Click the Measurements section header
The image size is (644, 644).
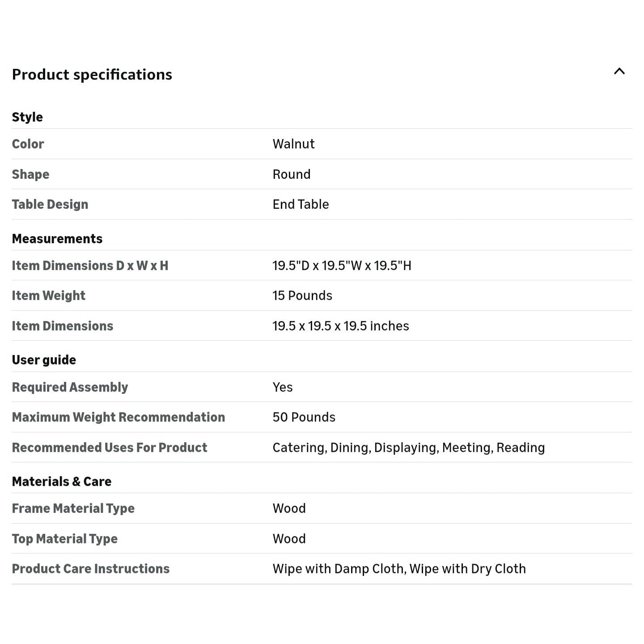(x=57, y=239)
